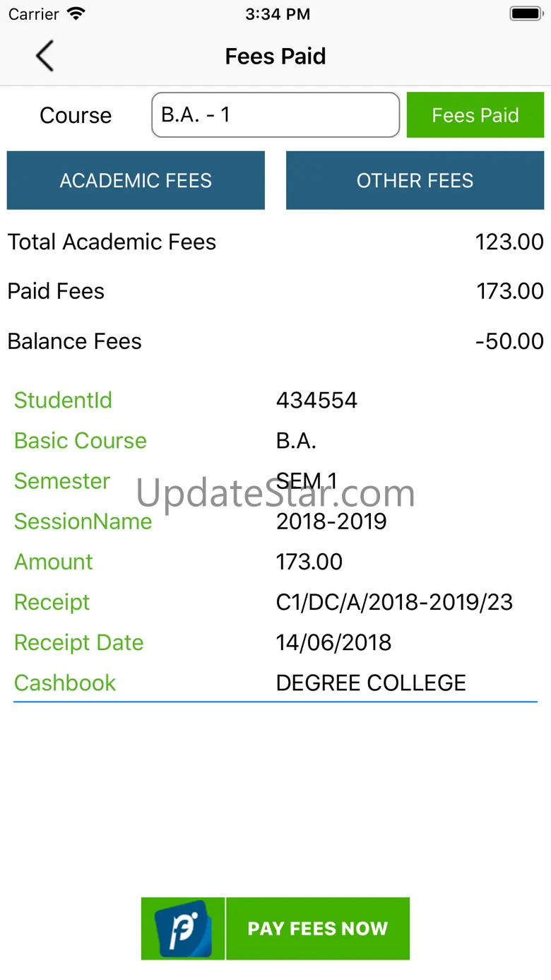The height and width of the screenshot is (980, 551).
Task: Tap the battery indicator icon
Action: [x=525, y=13]
